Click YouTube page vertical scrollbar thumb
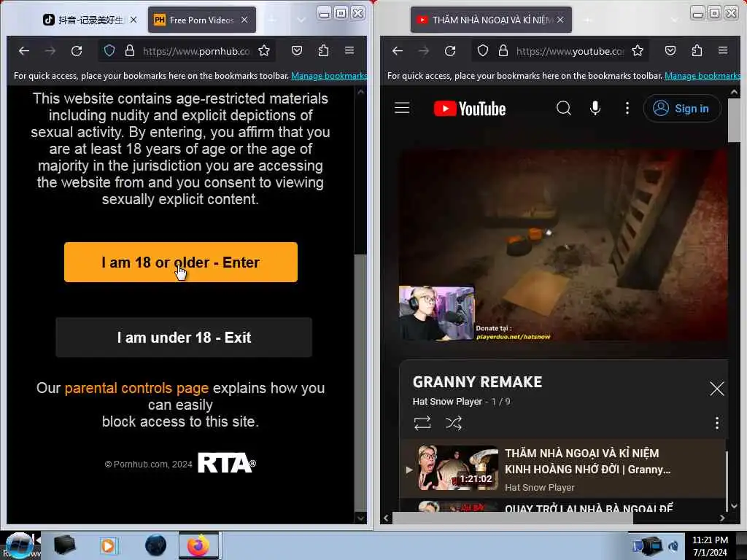This screenshot has width=747, height=560. [x=734, y=120]
